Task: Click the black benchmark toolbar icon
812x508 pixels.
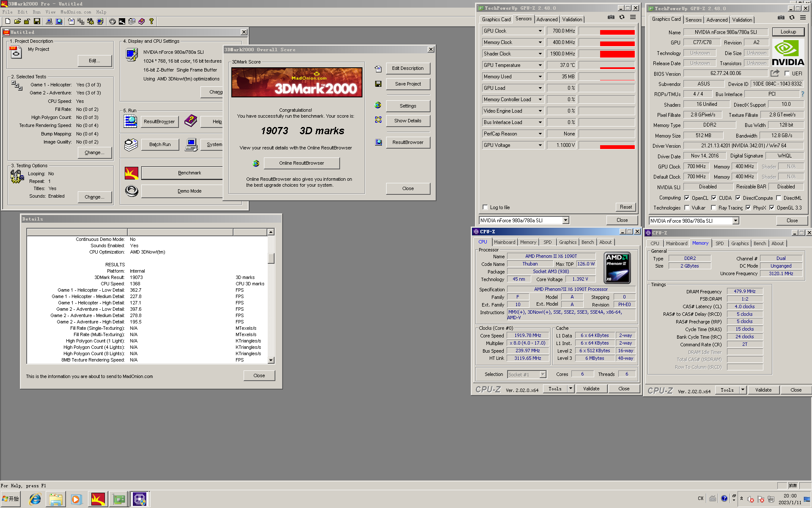Action: click(122, 21)
